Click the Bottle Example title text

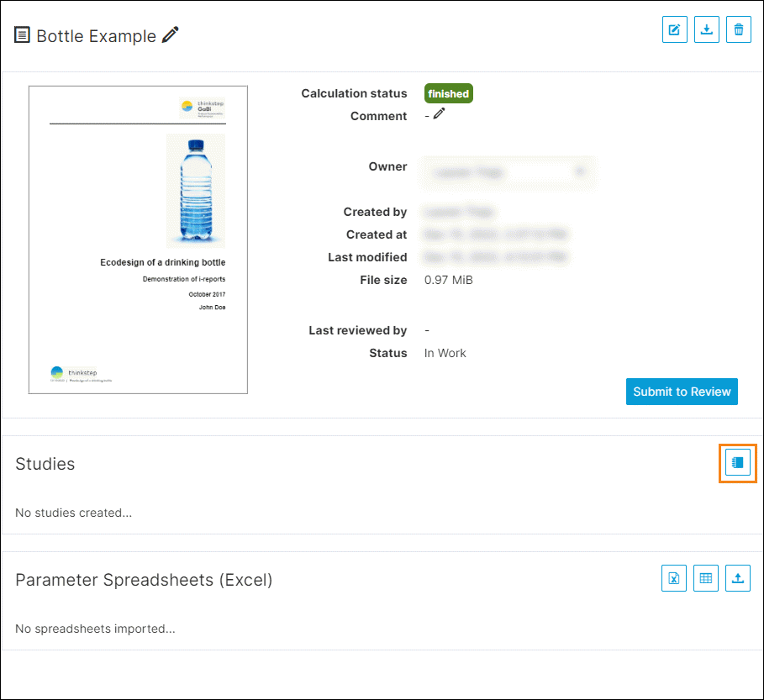pyautogui.click(x=97, y=36)
